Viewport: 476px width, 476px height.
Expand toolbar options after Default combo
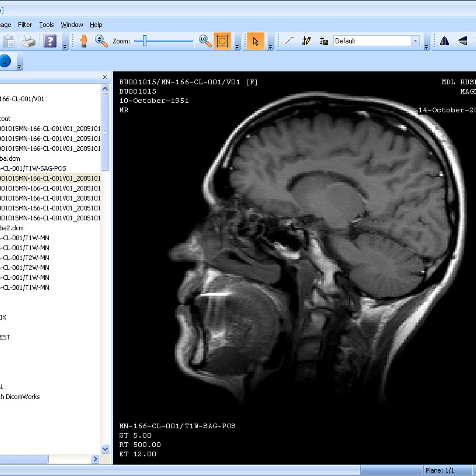(x=426, y=47)
